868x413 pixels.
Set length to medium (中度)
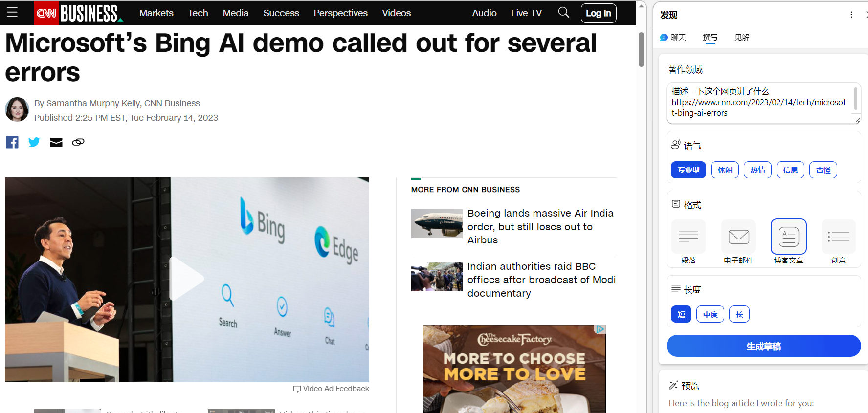tap(711, 314)
